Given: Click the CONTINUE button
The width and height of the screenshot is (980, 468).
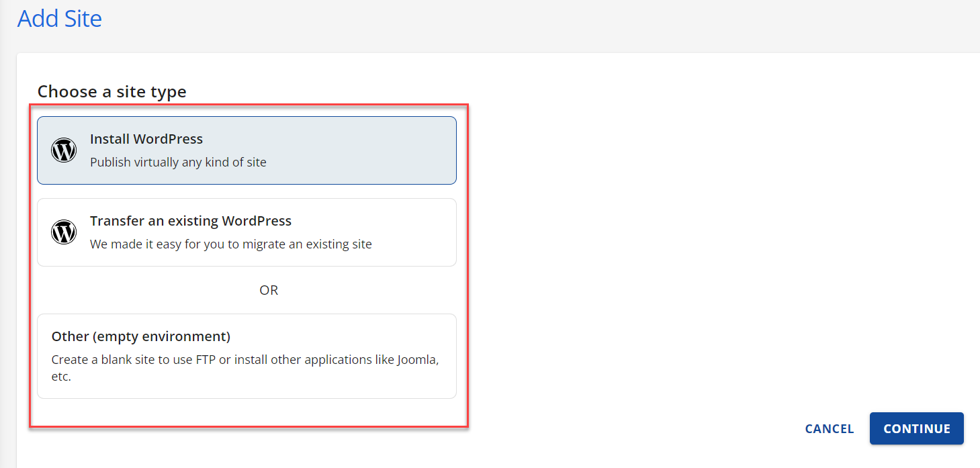Looking at the screenshot, I should 917,428.
